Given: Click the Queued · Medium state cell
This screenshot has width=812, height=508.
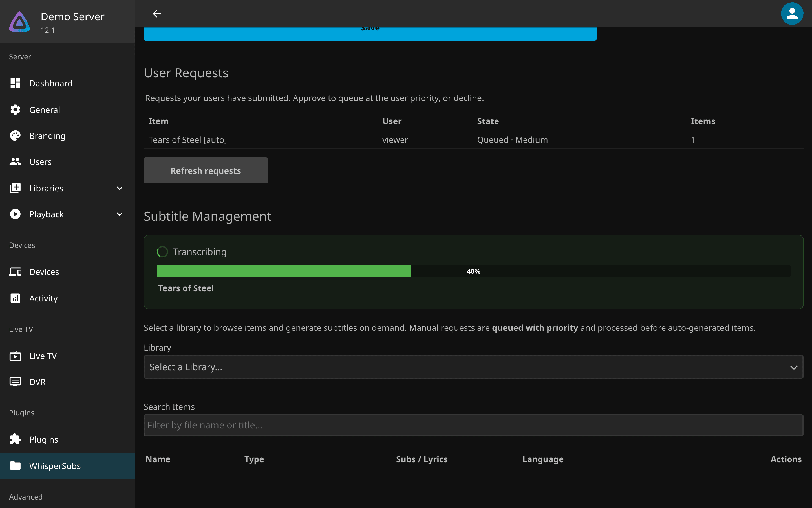Looking at the screenshot, I should (x=512, y=140).
